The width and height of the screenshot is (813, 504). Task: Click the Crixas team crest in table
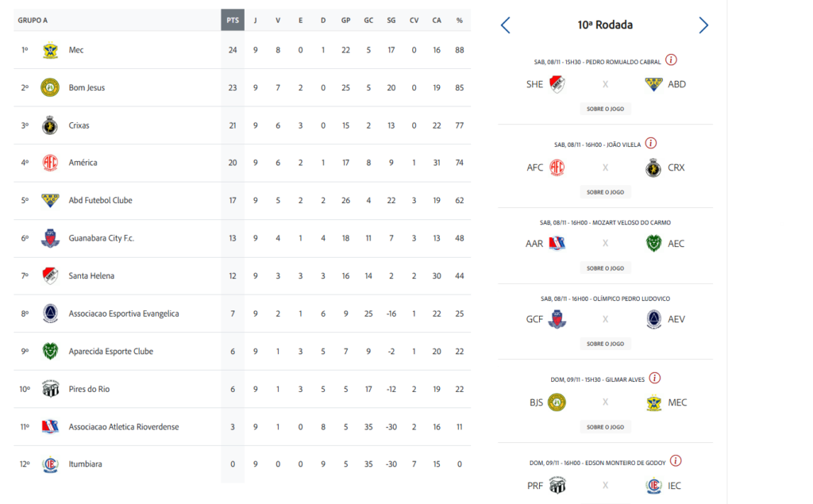50,125
